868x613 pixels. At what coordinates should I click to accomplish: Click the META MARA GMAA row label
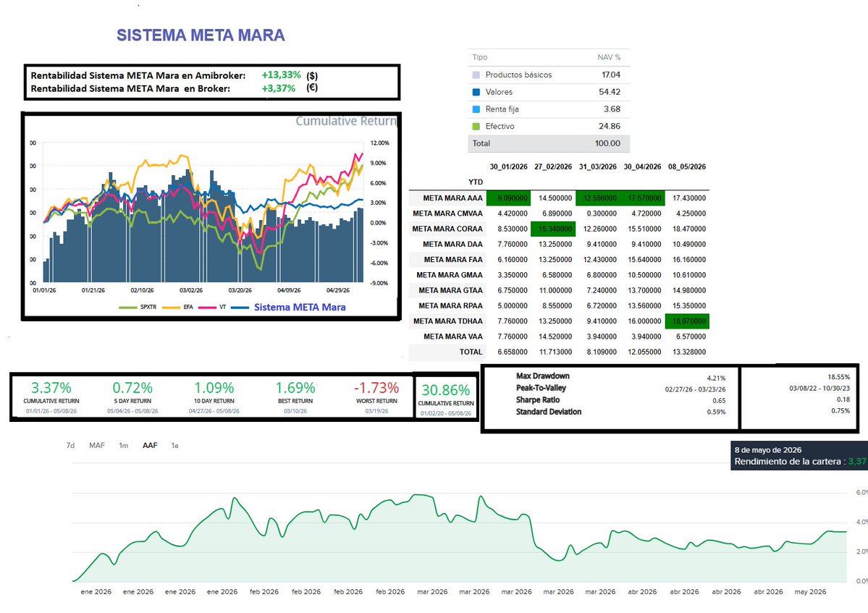click(450, 275)
